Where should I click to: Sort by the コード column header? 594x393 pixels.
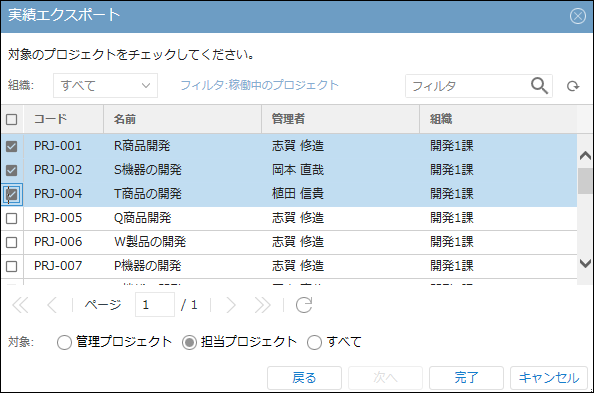(x=64, y=119)
